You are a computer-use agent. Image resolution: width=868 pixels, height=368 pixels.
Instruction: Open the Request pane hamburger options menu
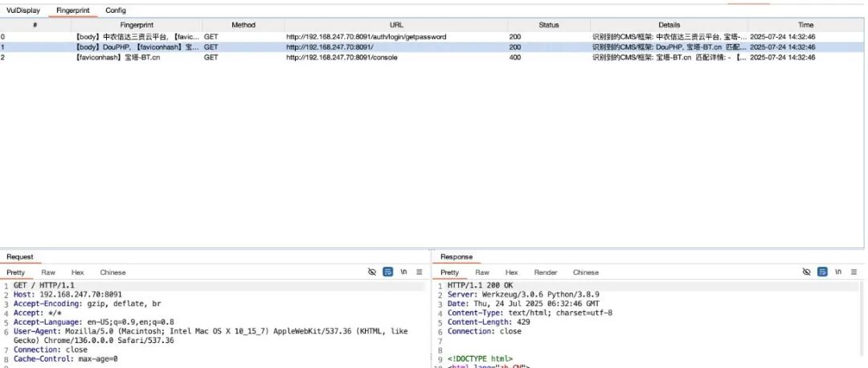coord(420,272)
